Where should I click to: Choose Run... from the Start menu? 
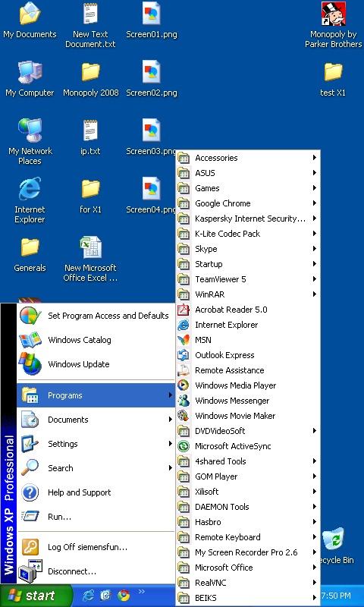(x=96, y=517)
